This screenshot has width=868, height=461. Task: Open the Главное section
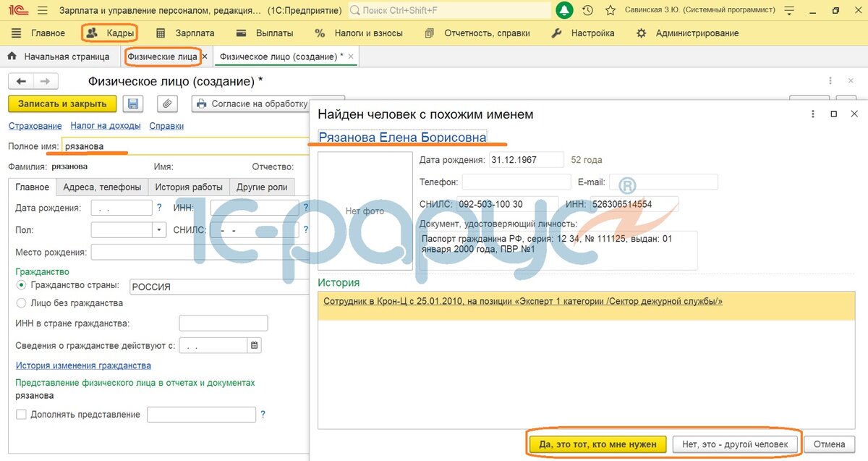[x=48, y=33]
